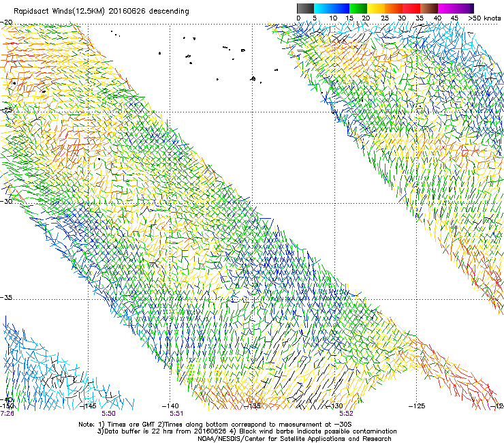Click the purple '7:28' time label
Screen dimensions: 504x443
click(7, 414)
